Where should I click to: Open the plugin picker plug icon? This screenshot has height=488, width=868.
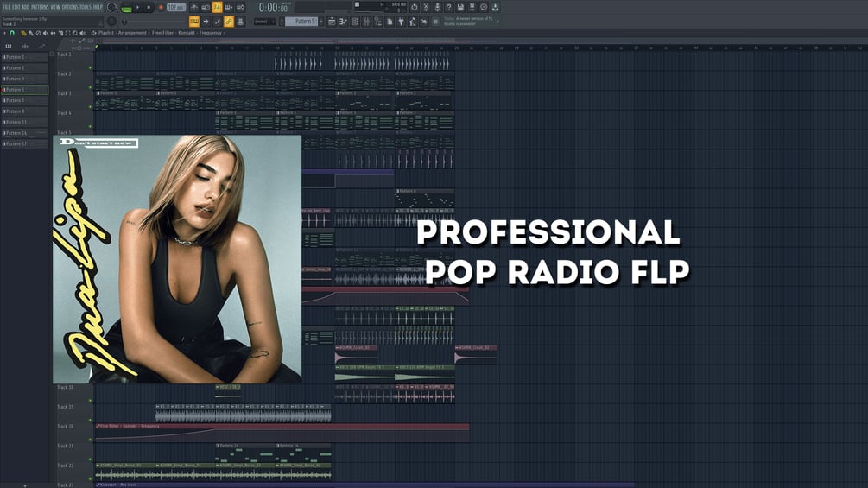click(x=401, y=22)
